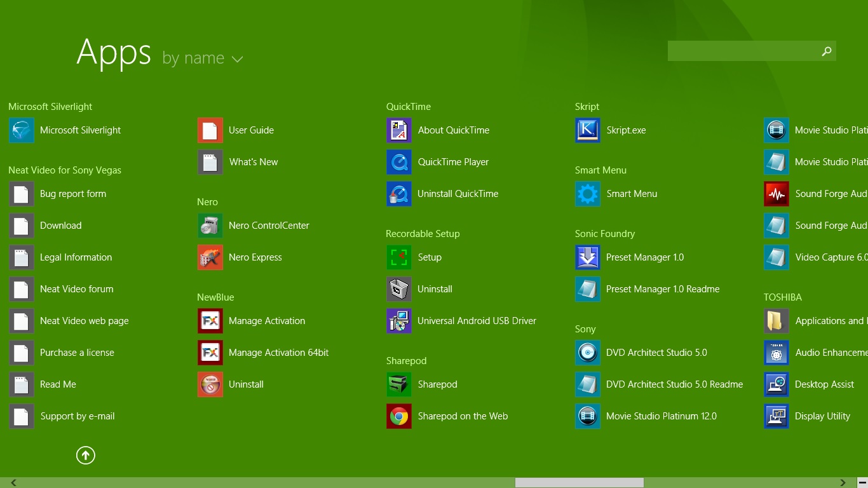
Task: Open the Desktop Assist icon
Action: pos(776,384)
